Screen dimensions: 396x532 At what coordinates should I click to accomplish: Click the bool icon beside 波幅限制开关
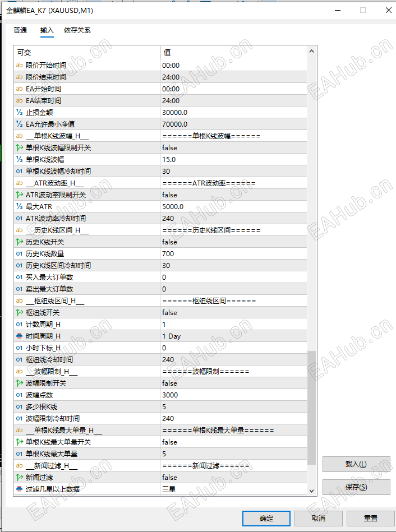(x=20, y=383)
